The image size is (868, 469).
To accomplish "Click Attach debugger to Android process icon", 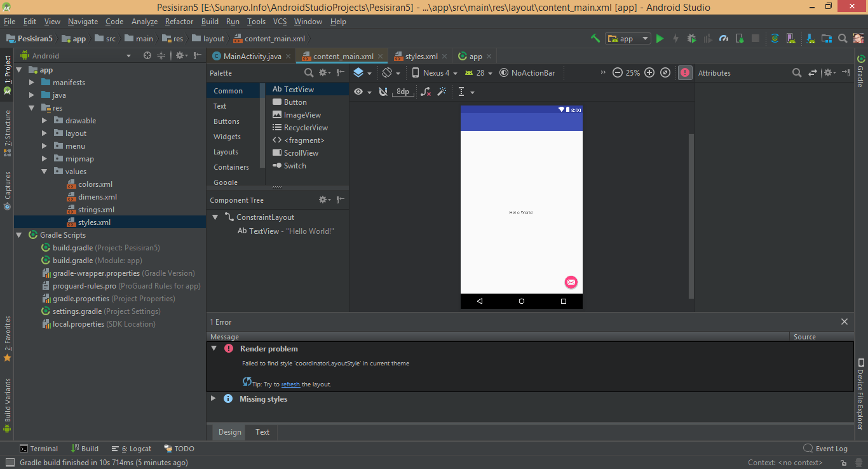I will pos(739,39).
